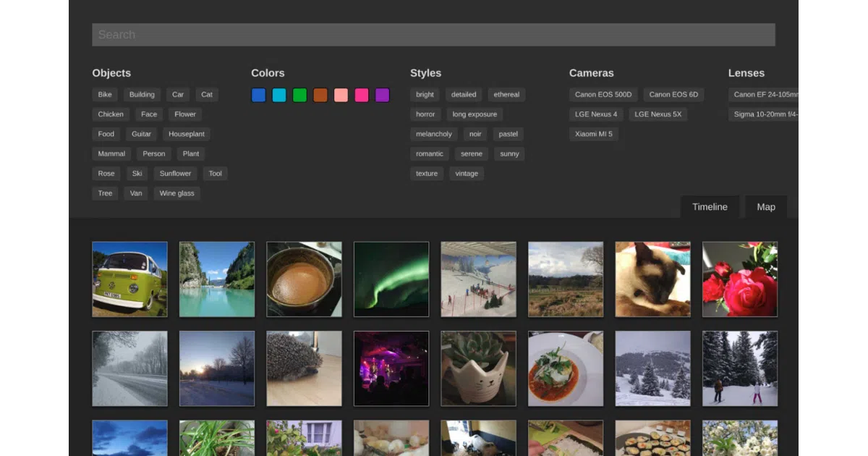Switch to the Map tab

766,207
